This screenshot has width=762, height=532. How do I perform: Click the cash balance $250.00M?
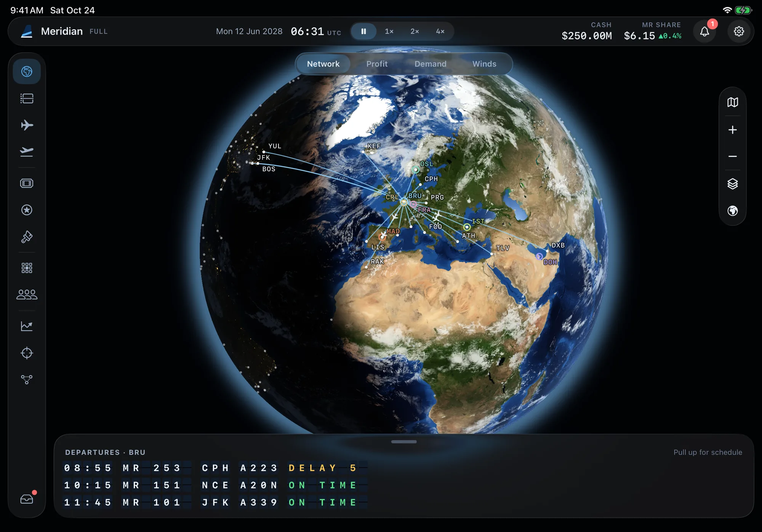[587, 36]
